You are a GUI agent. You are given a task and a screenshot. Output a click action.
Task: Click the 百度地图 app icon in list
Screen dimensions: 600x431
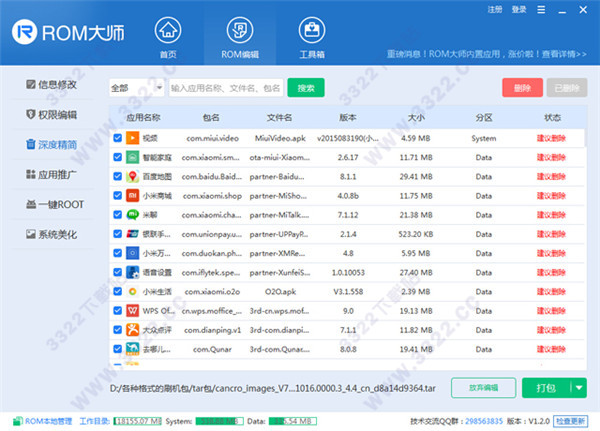click(x=132, y=176)
